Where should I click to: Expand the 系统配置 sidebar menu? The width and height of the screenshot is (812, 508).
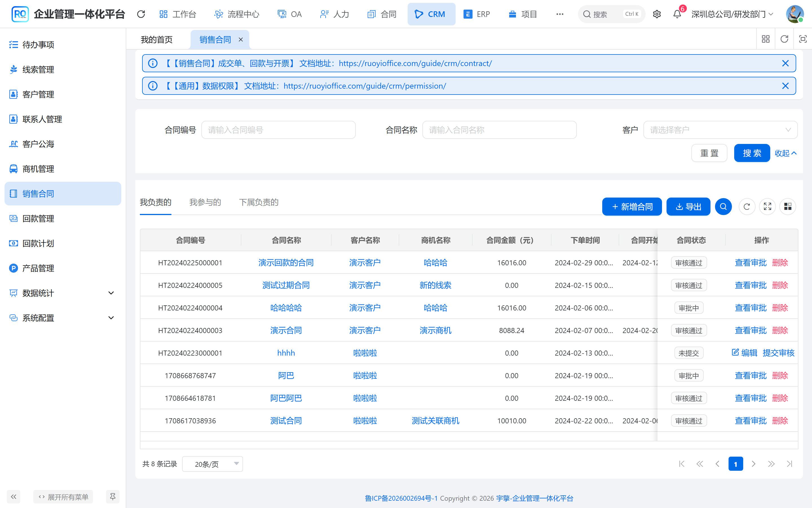tap(63, 318)
